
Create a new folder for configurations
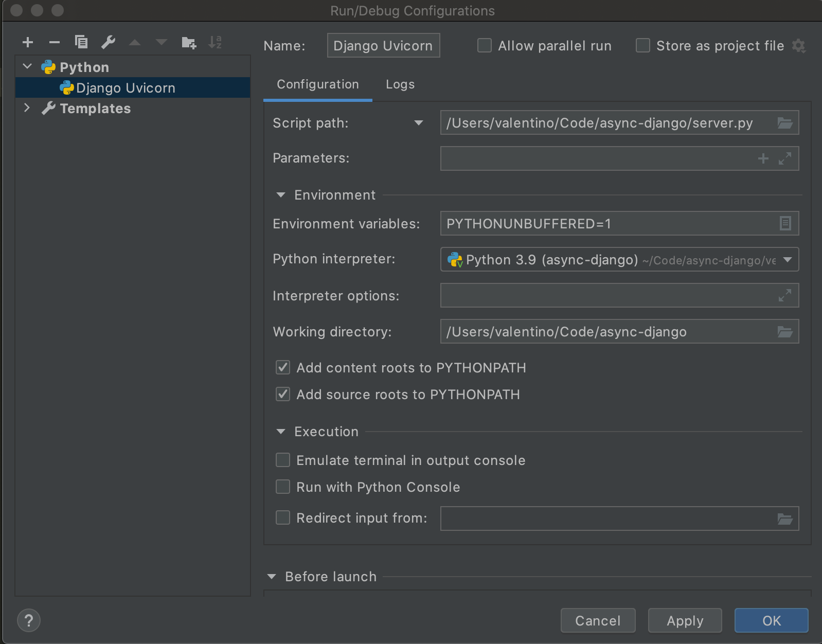pos(189,42)
